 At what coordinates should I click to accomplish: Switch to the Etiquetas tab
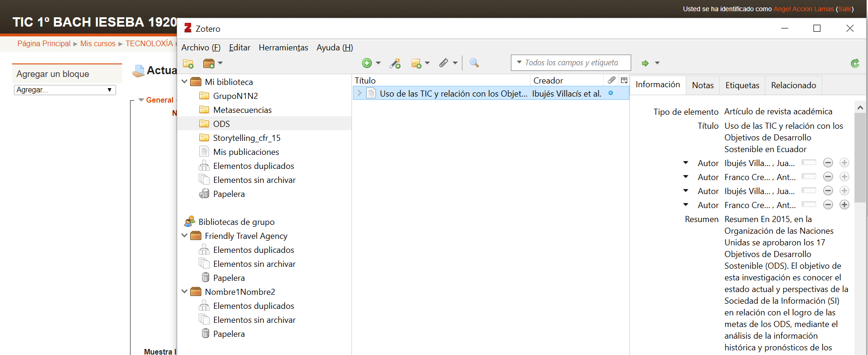click(742, 85)
